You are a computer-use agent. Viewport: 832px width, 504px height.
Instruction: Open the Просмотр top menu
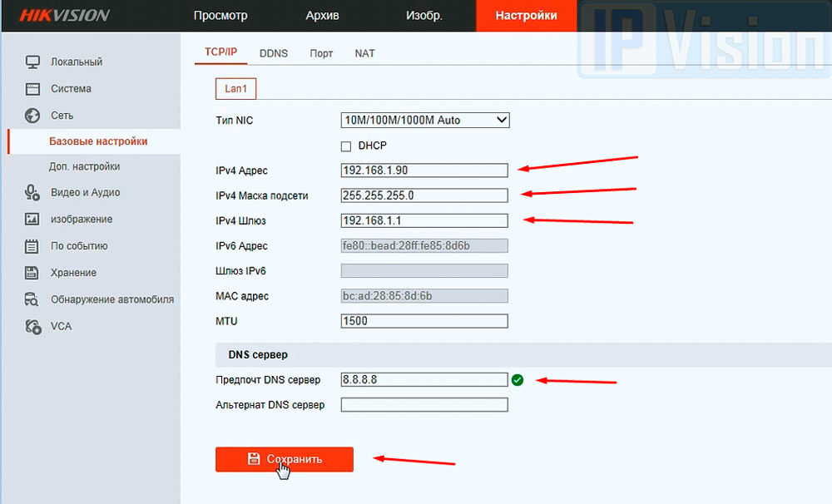pyautogui.click(x=220, y=15)
